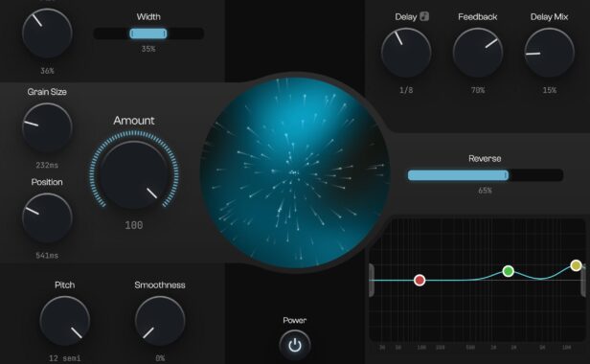
Task: Click the Reverse value 65%
Action: click(x=485, y=191)
